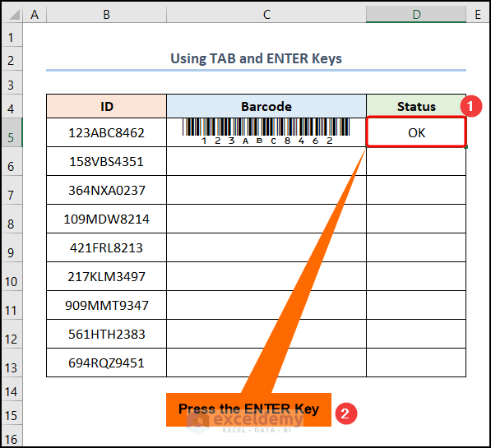Select row 11 header
The image size is (491, 448).
(12, 305)
